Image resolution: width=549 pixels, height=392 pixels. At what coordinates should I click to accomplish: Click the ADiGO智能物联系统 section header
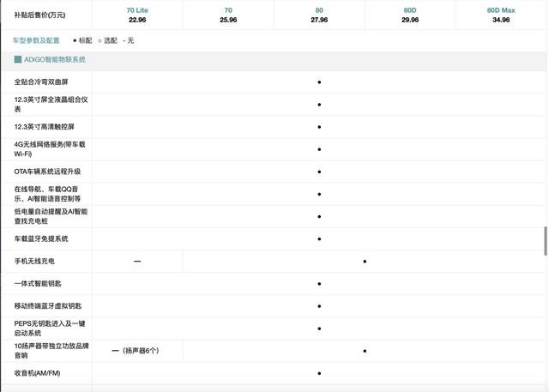coord(55,59)
